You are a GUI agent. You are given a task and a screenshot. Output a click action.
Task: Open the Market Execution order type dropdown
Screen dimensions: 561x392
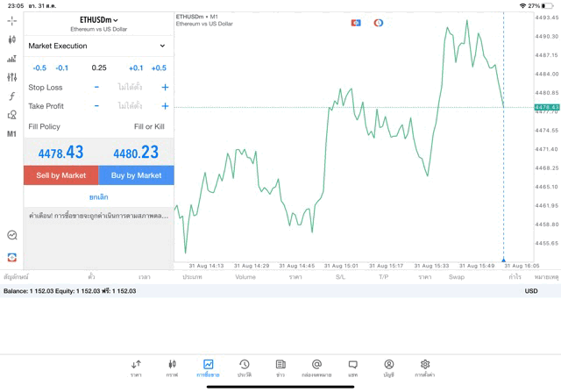tap(98, 46)
